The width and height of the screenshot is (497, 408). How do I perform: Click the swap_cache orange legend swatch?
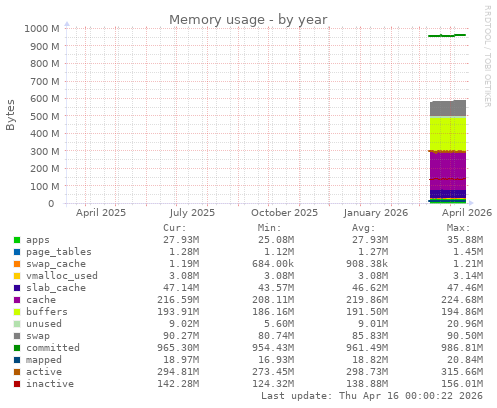[x=17, y=264]
